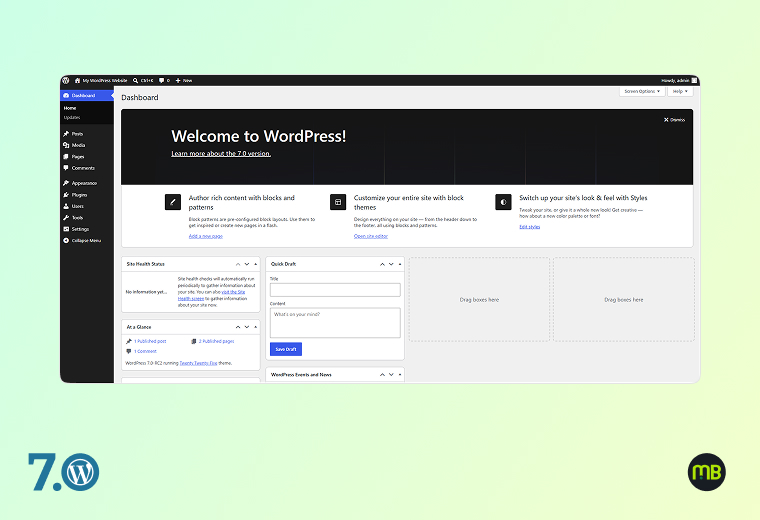This screenshot has width=760, height=520.
Task: Move WordPress Events and News box down
Action: click(x=391, y=375)
